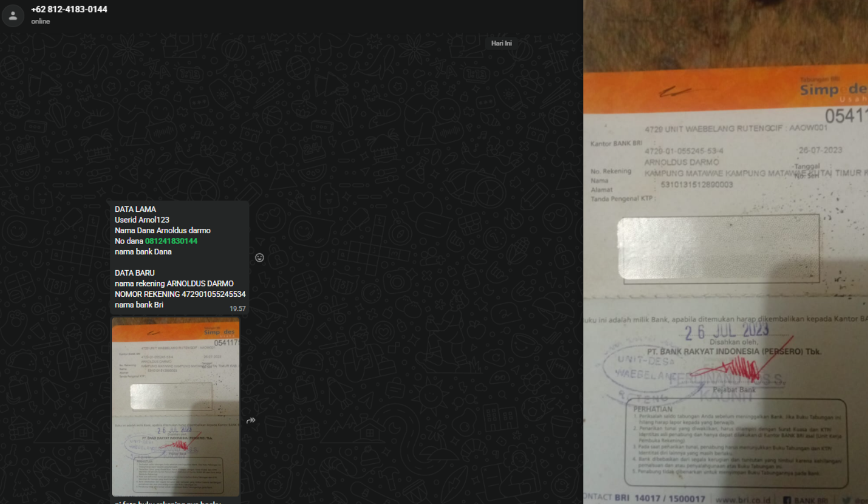The image size is (868, 504).
Task: Click the "Hari Ini" date label
Action: pyautogui.click(x=501, y=43)
